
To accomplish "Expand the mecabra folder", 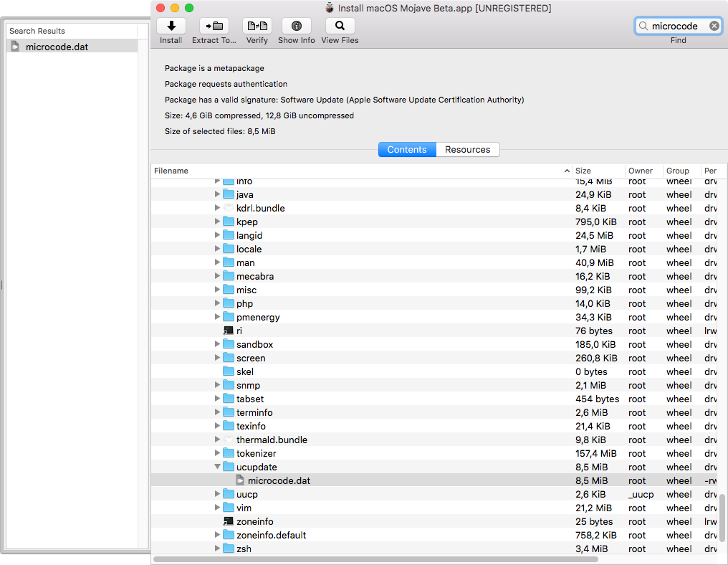I will coord(217,276).
